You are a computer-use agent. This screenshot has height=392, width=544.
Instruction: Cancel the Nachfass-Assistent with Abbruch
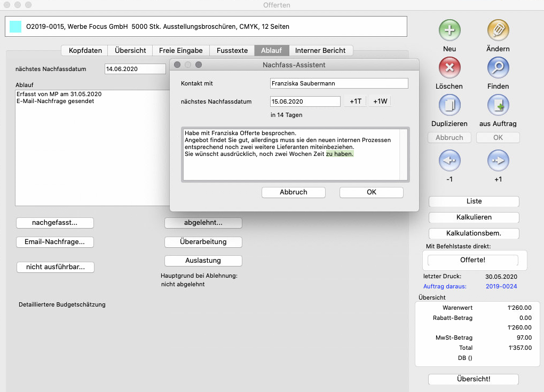293,192
